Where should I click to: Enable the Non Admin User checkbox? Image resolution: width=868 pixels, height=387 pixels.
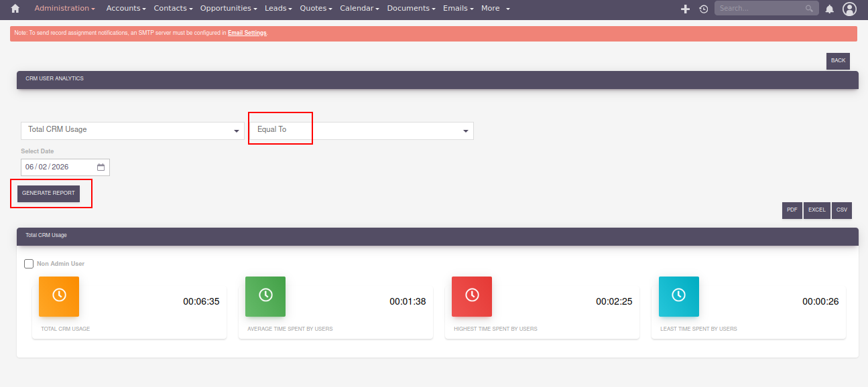[29, 264]
